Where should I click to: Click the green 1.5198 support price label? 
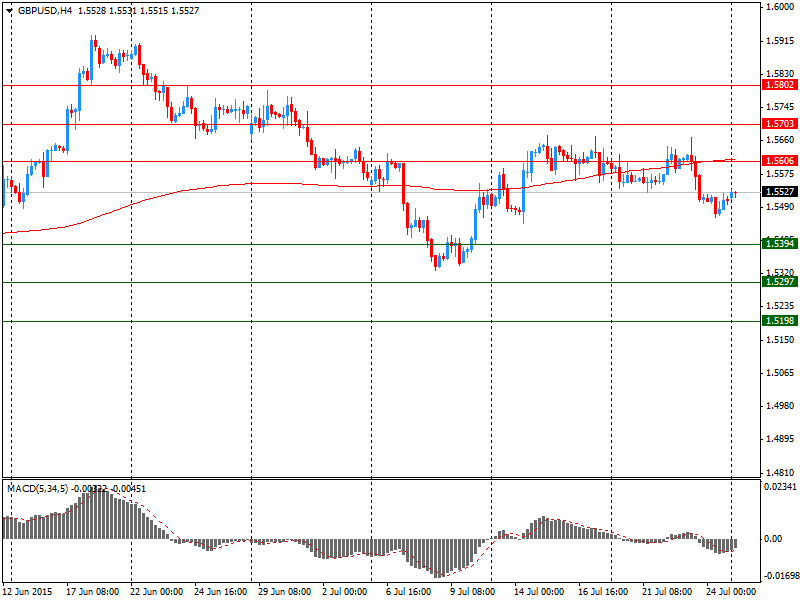point(779,321)
